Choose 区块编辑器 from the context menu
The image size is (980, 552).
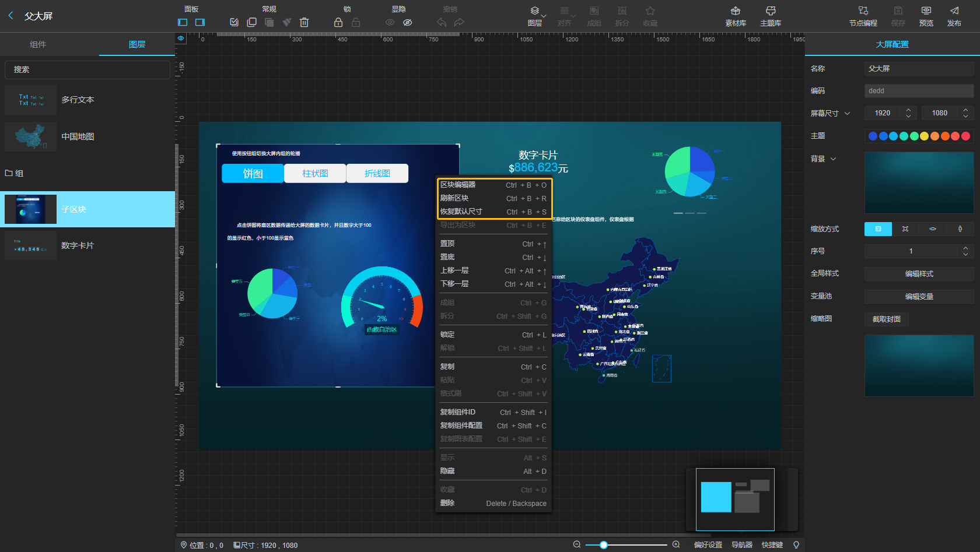click(494, 185)
